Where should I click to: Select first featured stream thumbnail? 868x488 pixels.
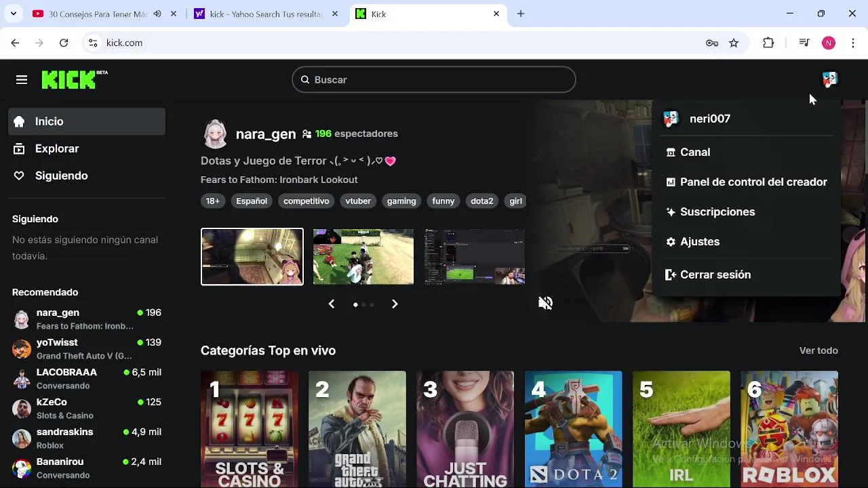252,257
